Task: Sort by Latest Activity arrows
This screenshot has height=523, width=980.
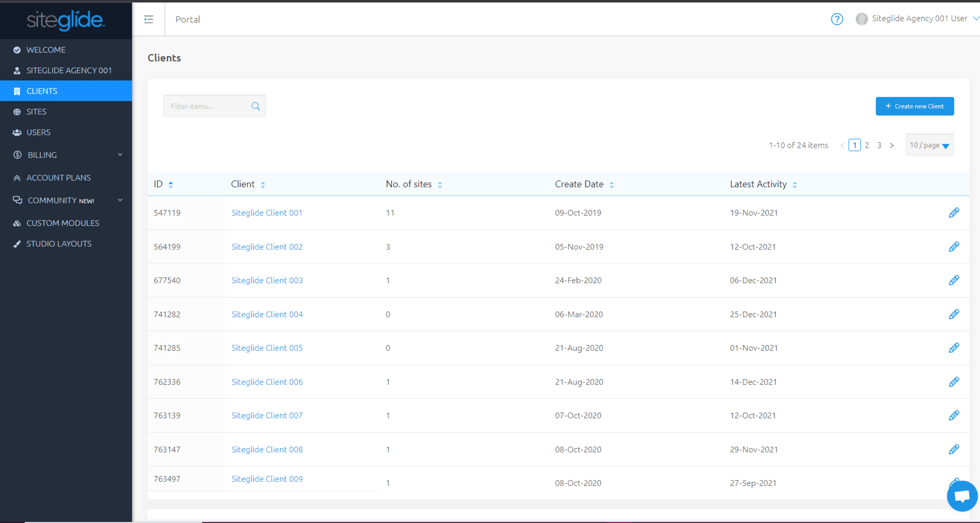Action: [795, 184]
